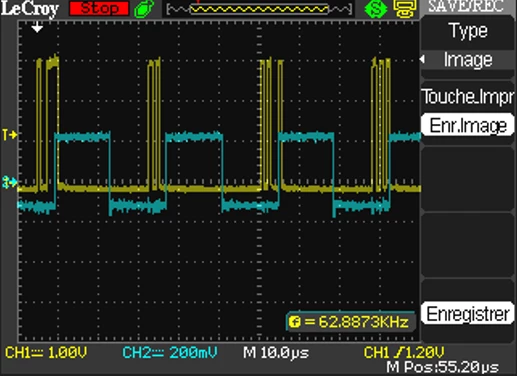This screenshot has height=376, width=517.
Task: Select the Touche.Impr menu item
Action: (x=468, y=97)
